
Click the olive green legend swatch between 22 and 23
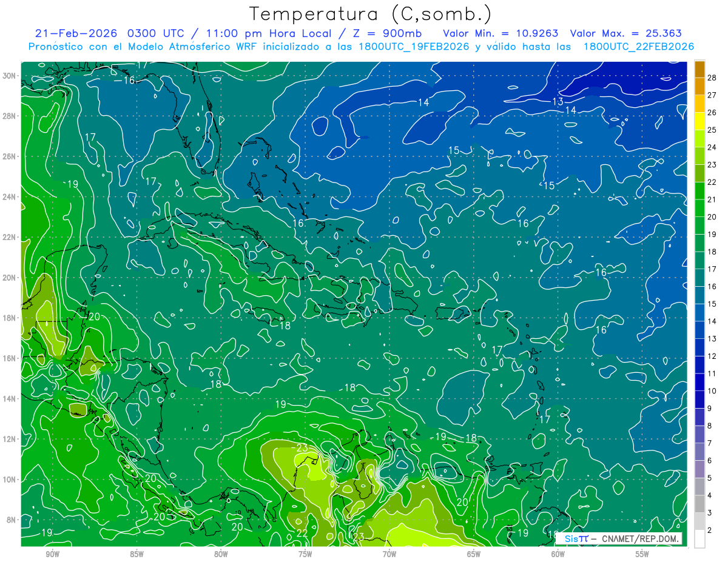tap(699, 173)
